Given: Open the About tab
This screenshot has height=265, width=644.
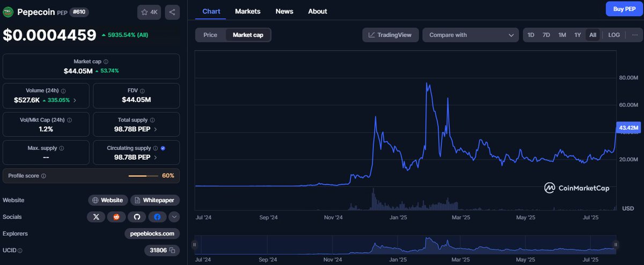Looking at the screenshot, I should (x=318, y=11).
